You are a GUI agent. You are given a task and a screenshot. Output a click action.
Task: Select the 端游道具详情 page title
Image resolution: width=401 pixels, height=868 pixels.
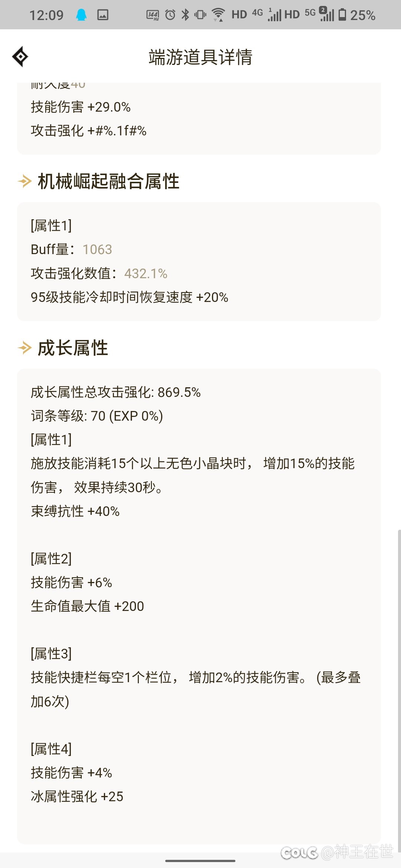click(200, 57)
